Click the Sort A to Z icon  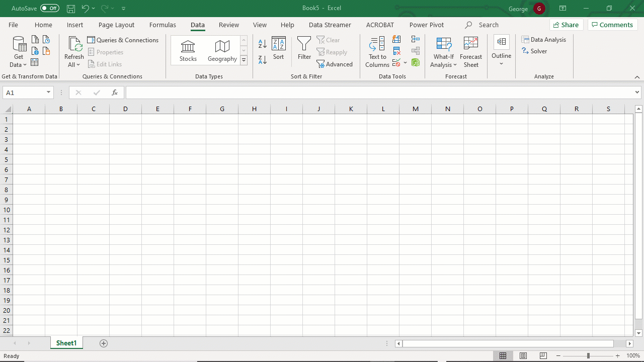[x=262, y=44]
